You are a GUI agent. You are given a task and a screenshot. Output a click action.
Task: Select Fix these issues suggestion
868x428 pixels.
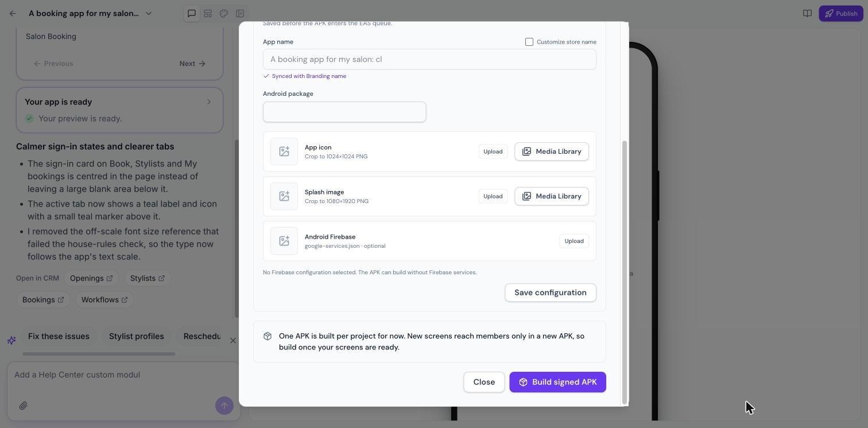click(59, 336)
